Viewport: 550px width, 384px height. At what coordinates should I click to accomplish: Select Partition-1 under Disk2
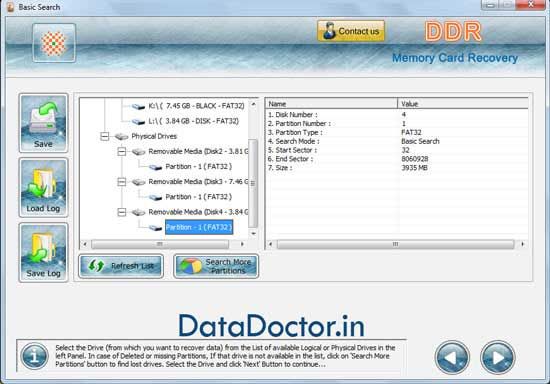(x=199, y=167)
